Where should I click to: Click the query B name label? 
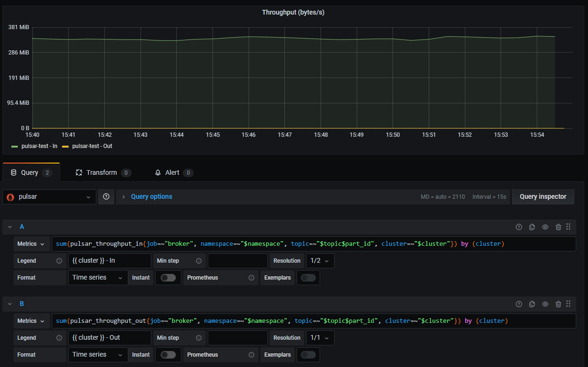point(22,304)
